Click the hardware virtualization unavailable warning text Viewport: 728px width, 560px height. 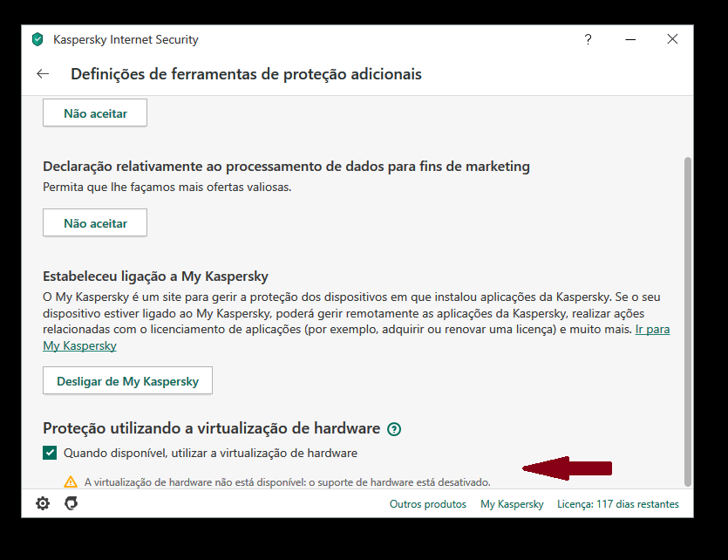click(288, 482)
